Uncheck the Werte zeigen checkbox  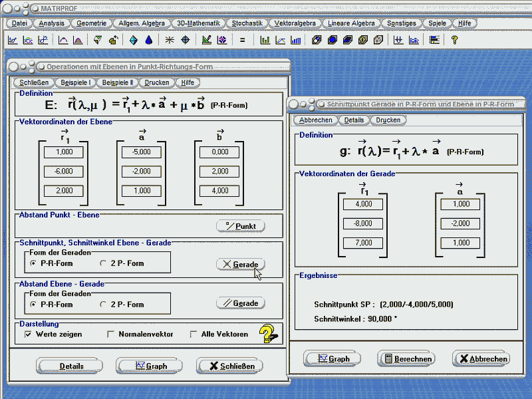pos(28,334)
